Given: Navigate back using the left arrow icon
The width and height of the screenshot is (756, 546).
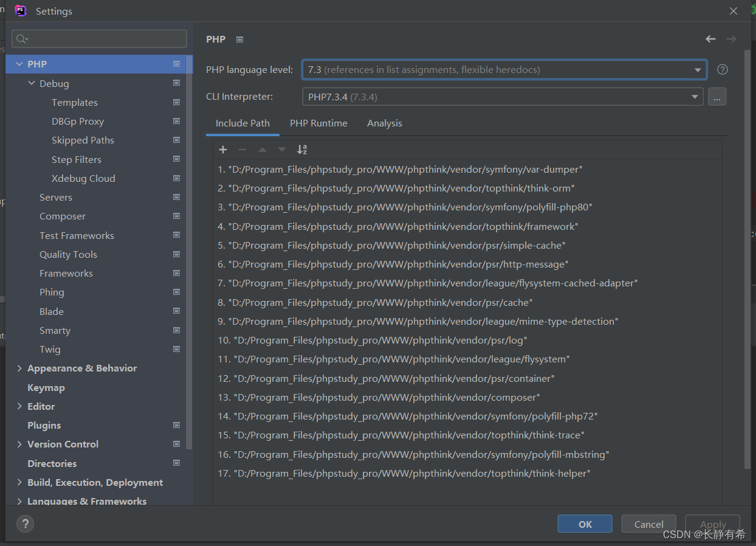Looking at the screenshot, I should click(x=710, y=38).
